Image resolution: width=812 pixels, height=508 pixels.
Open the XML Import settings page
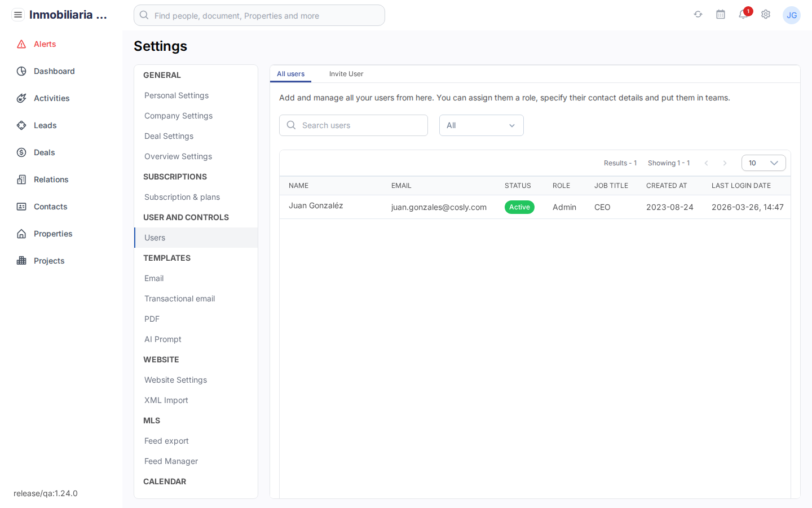[166, 400]
